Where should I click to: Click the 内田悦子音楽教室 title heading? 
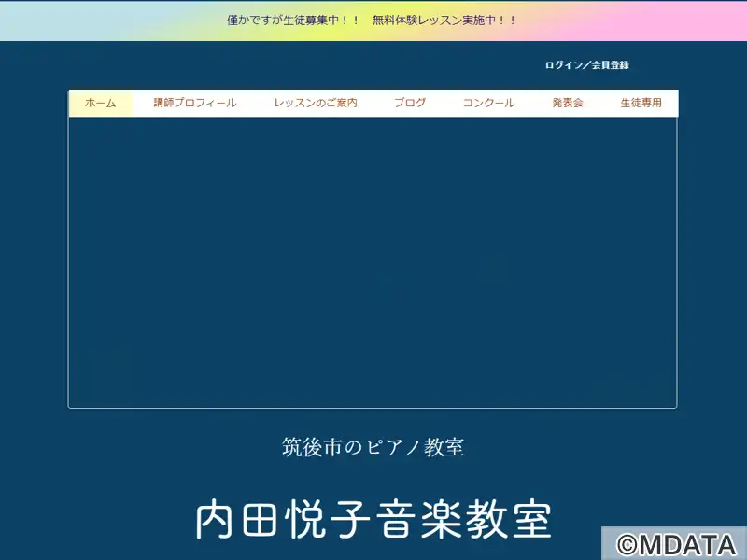374,520
